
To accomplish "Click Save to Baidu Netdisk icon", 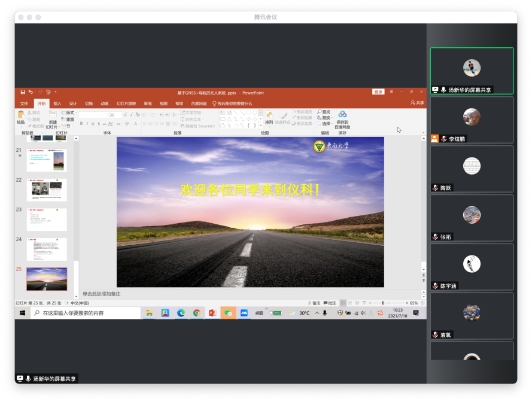I will (x=342, y=119).
